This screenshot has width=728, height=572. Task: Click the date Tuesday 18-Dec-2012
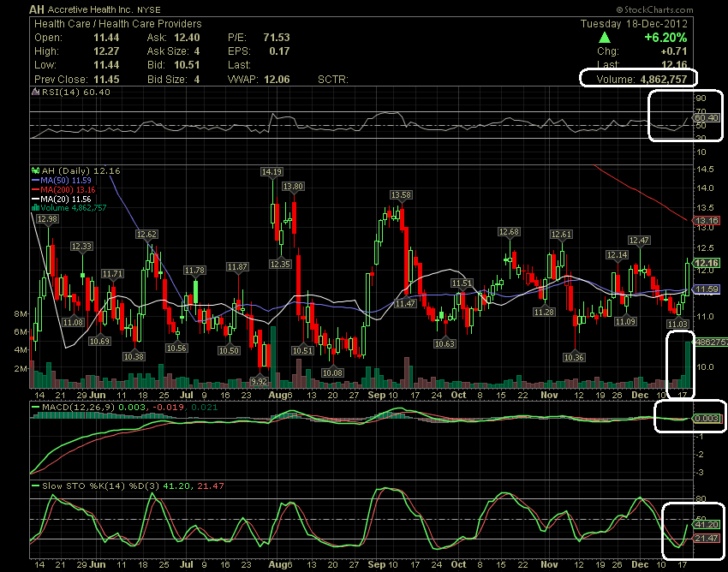point(634,24)
